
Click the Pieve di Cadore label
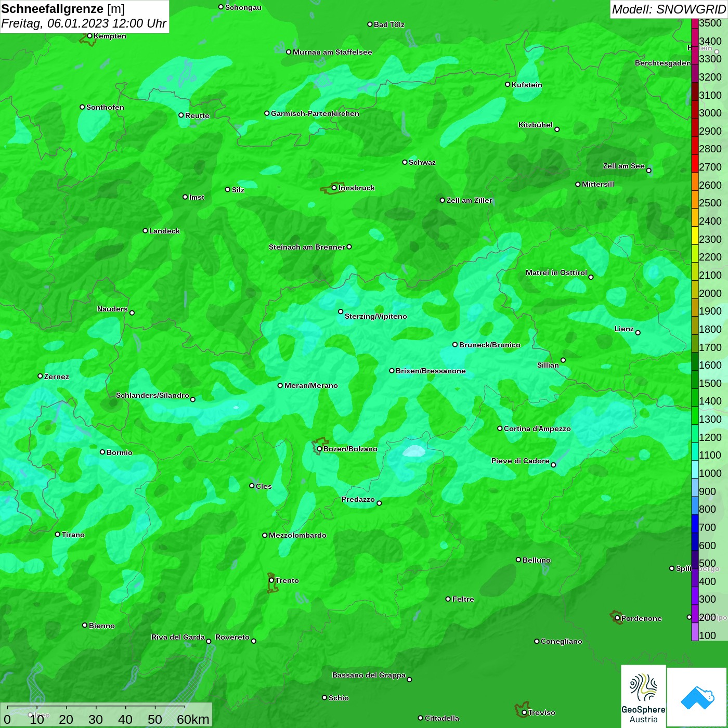[521, 461]
